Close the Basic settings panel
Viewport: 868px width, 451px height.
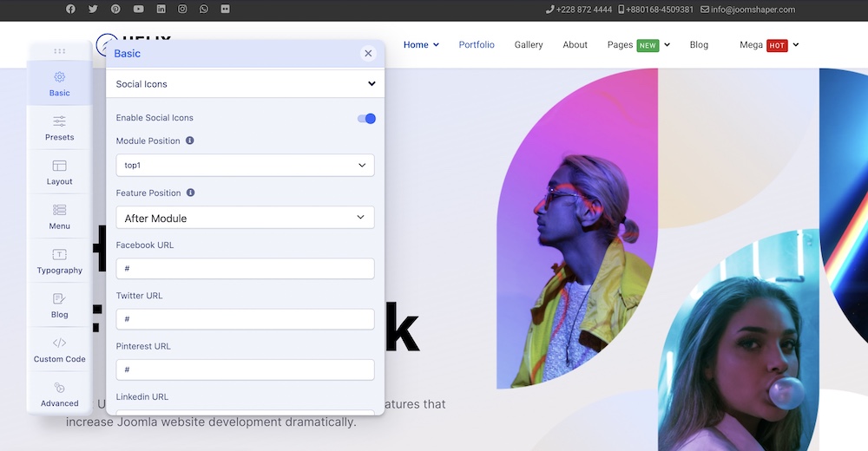pyautogui.click(x=368, y=54)
